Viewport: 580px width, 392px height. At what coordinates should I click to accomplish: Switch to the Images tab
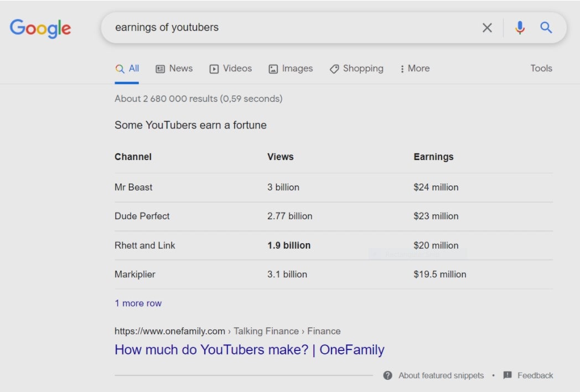click(x=291, y=69)
